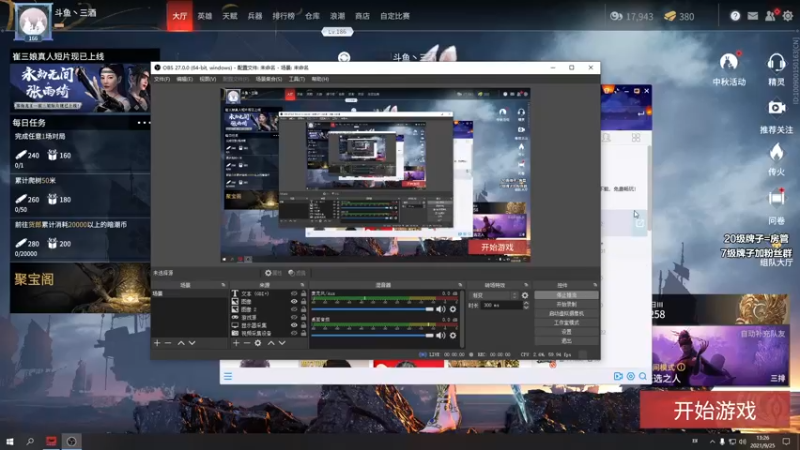
Task: Expand the 每日任务 more options dots
Action: [143, 122]
